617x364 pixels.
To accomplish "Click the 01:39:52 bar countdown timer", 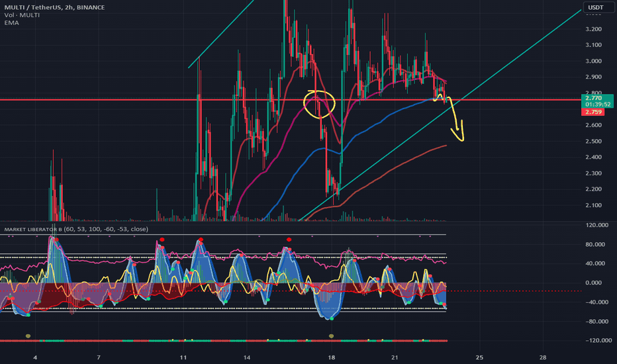I will [x=598, y=105].
